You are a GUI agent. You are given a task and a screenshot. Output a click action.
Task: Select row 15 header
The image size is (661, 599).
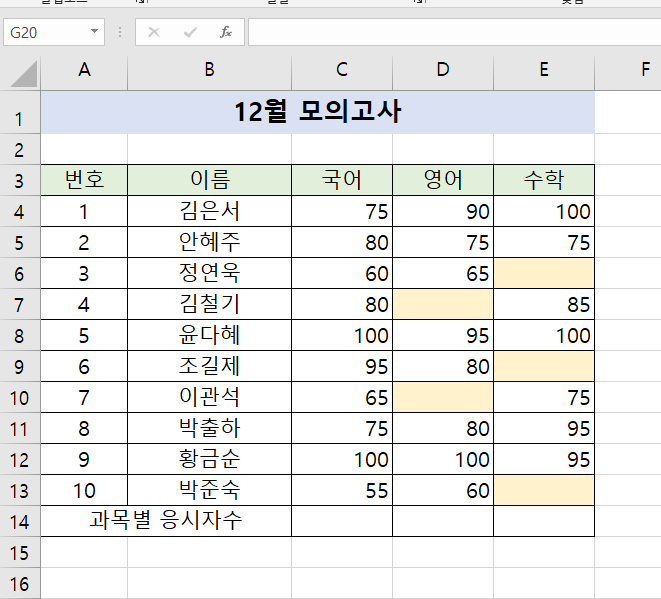click(20, 553)
